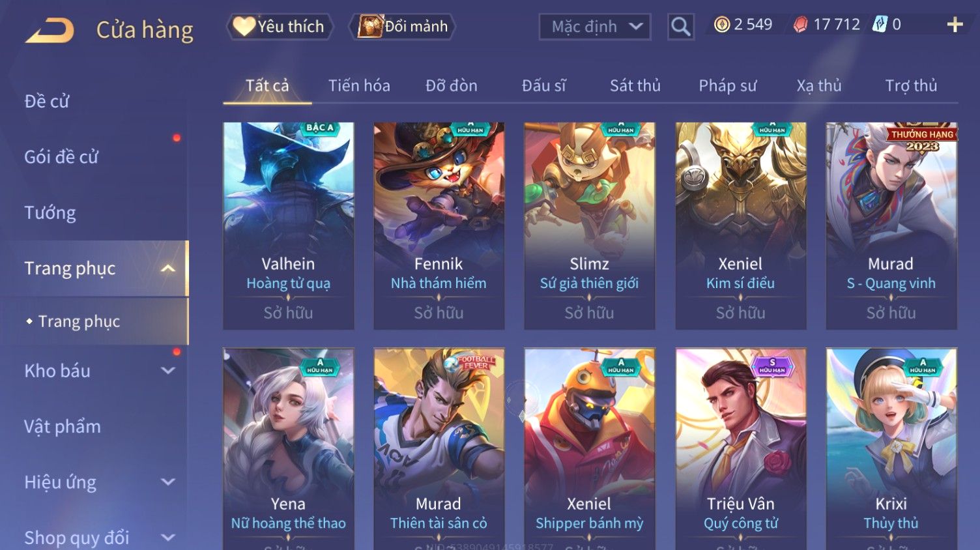Expand the Hiệu ứng sidebar section
The image size is (980, 550).
point(168,482)
